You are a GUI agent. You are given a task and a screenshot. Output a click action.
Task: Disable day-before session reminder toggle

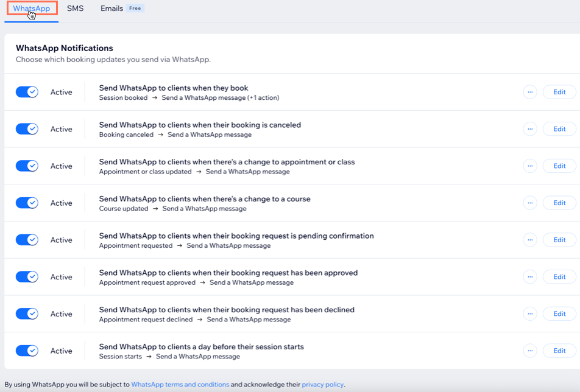tap(27, 351)
